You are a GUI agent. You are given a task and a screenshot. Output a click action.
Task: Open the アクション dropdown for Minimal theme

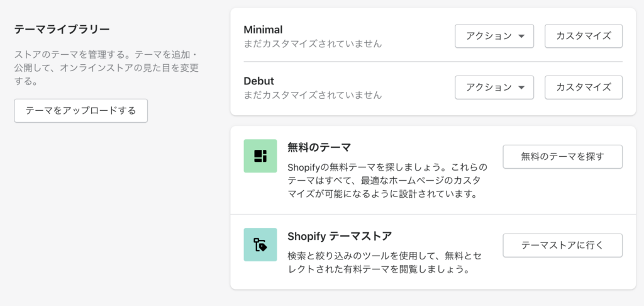tap(494, 36)
